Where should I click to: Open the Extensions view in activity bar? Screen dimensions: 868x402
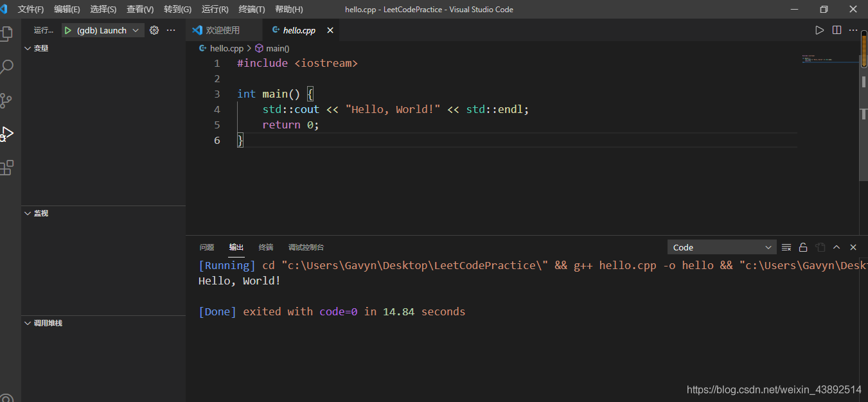click(x=6, y=168)
